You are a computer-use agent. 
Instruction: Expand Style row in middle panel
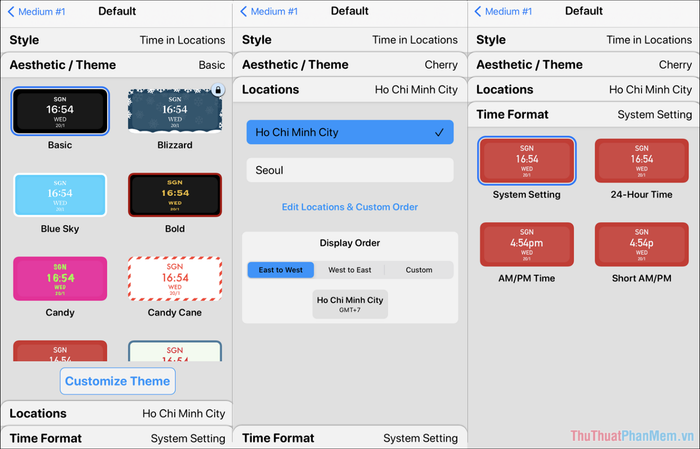tap(350, 40)
